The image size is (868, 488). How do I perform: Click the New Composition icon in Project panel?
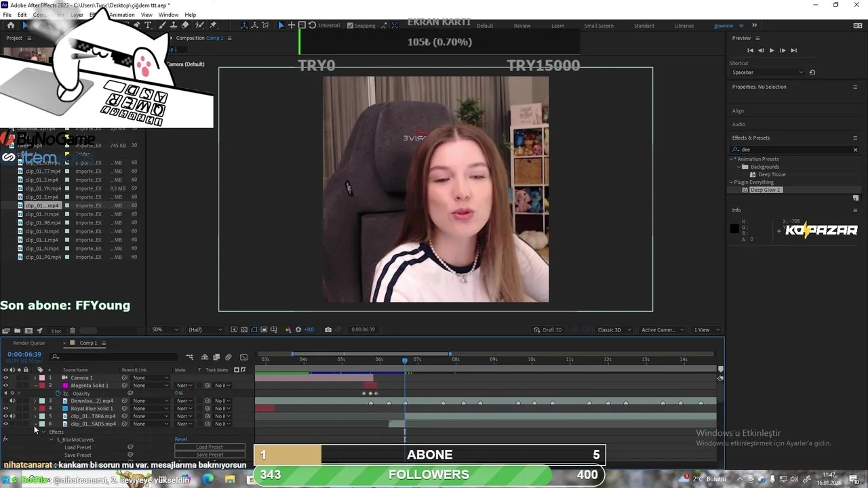(28, 331)
